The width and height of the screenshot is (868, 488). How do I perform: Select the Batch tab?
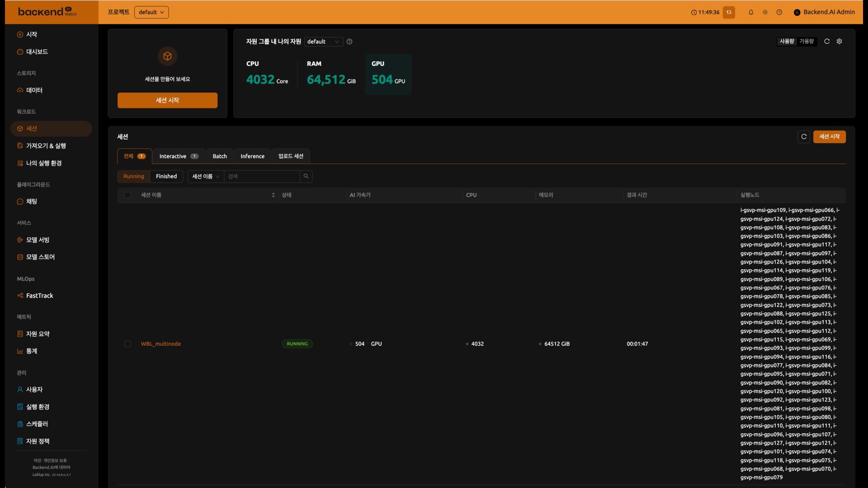[220, 156]
